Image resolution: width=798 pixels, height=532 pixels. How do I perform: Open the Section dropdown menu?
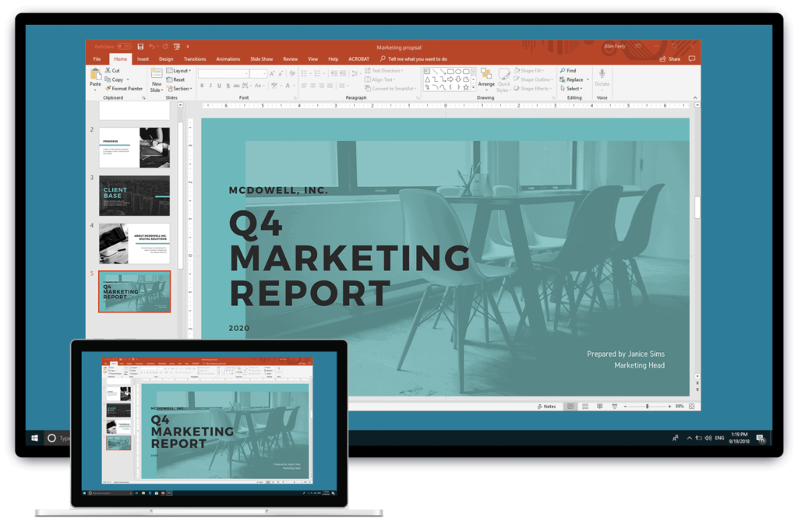178,89
